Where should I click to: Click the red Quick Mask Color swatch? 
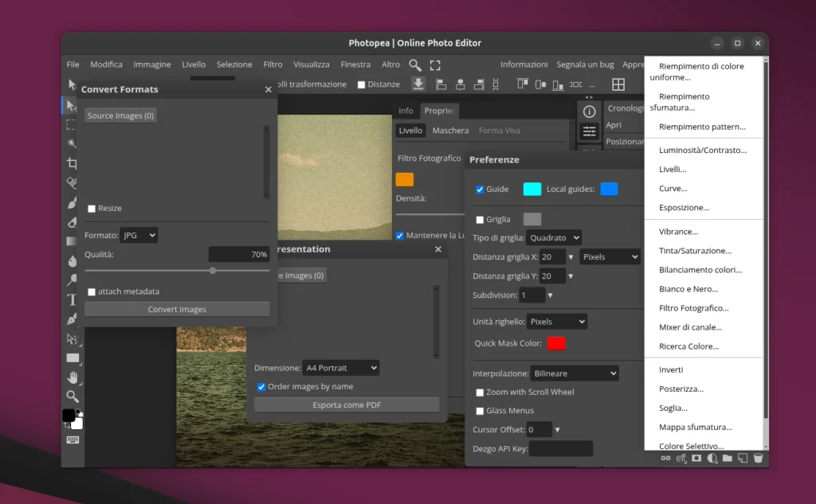click(x=556, y=343)
